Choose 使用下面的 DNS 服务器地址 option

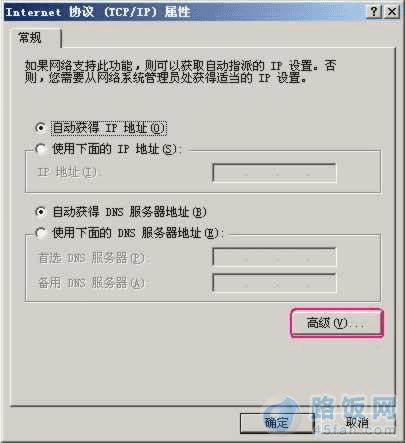[41, 233]
